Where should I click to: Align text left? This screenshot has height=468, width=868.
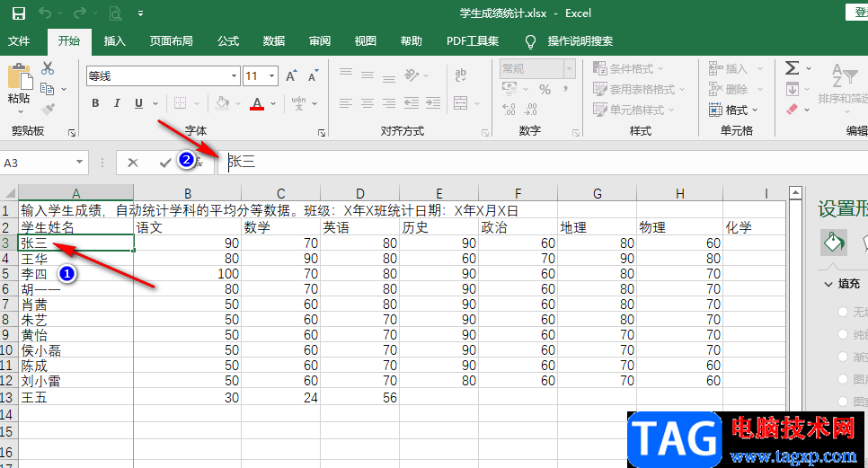(x=346, y=103)
